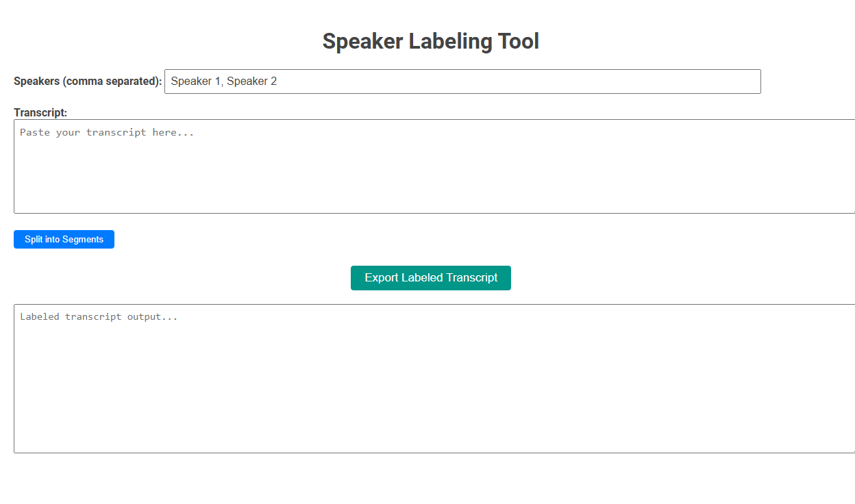Click the Speaker Labeling Tool heading

[x=430, y=41]
